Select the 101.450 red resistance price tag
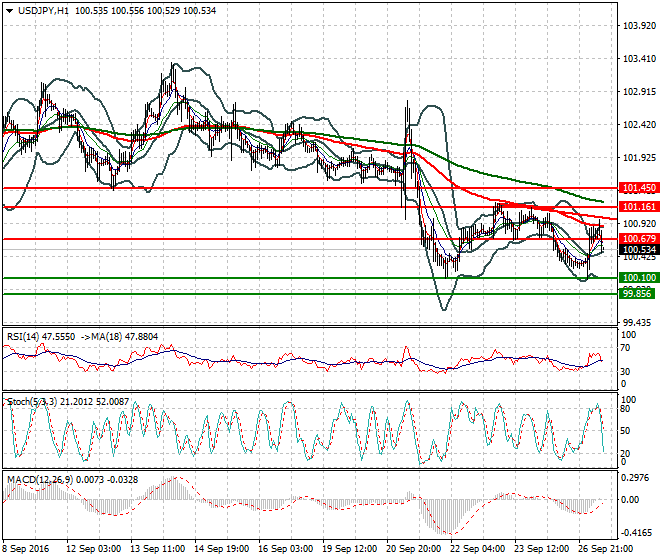The height and width of the screenshot is (560, 660). [638, 187]
